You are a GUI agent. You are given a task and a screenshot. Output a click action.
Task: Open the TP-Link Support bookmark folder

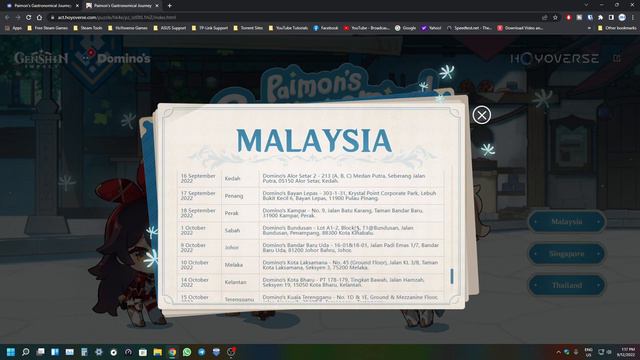210,28
